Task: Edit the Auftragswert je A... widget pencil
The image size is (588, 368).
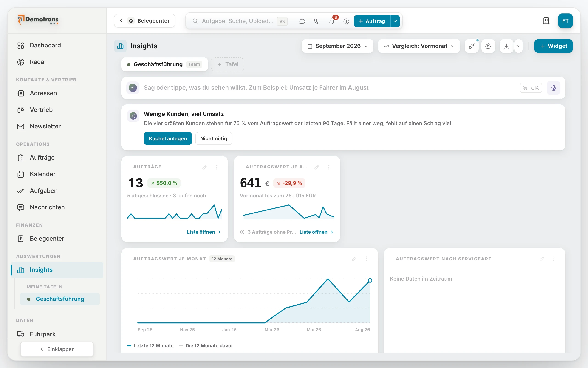Action: point(317,167)
